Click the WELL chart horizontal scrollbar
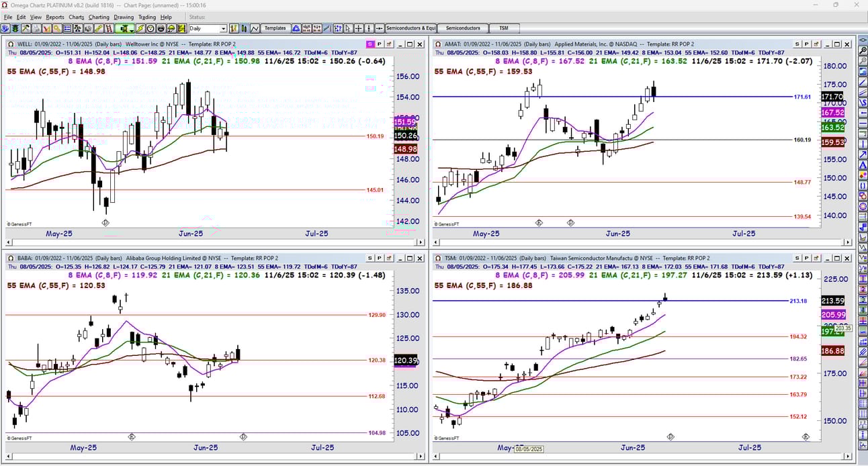 coord(214,243)
